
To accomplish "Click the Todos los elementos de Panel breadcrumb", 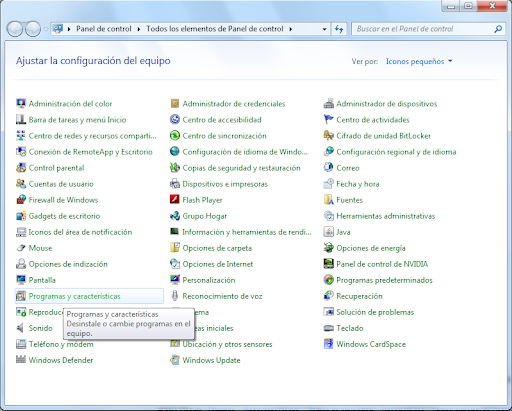I will click(215, 29).
